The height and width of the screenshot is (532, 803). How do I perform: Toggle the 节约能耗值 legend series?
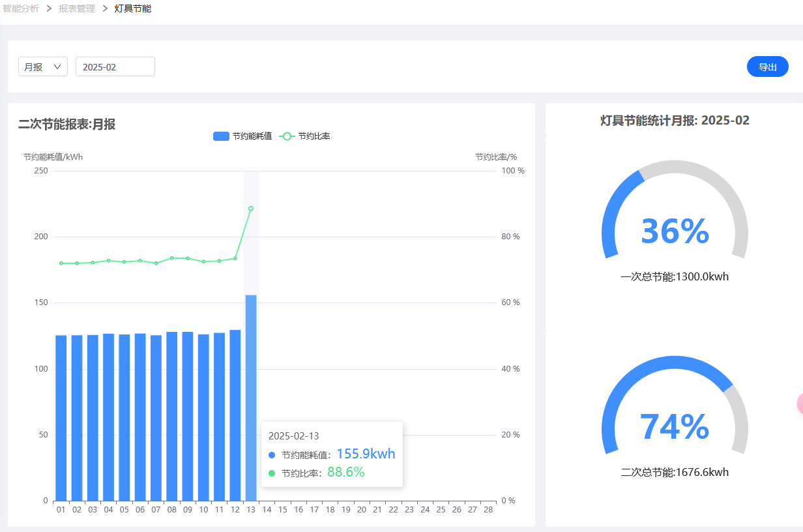coord(242,136)
